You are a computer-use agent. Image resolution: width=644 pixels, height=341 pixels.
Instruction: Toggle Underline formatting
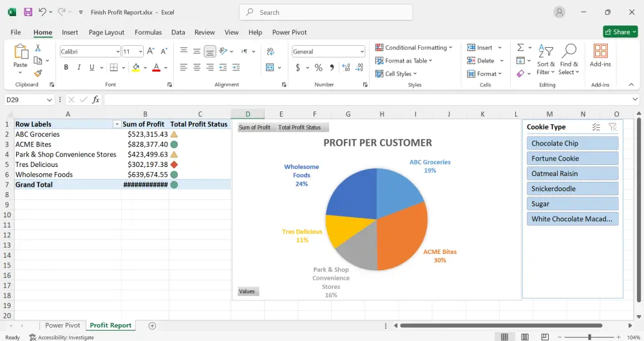click(x=91, y=67)
